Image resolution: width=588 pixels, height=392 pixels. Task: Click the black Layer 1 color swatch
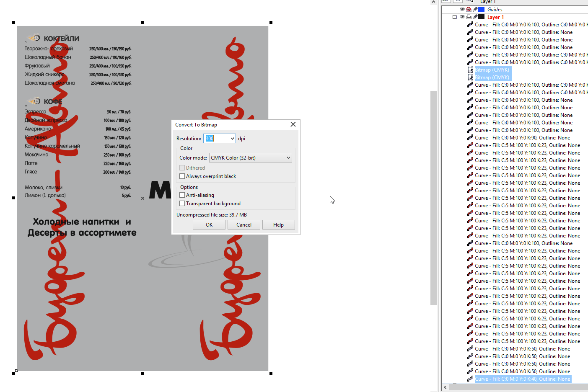[482, 17]
